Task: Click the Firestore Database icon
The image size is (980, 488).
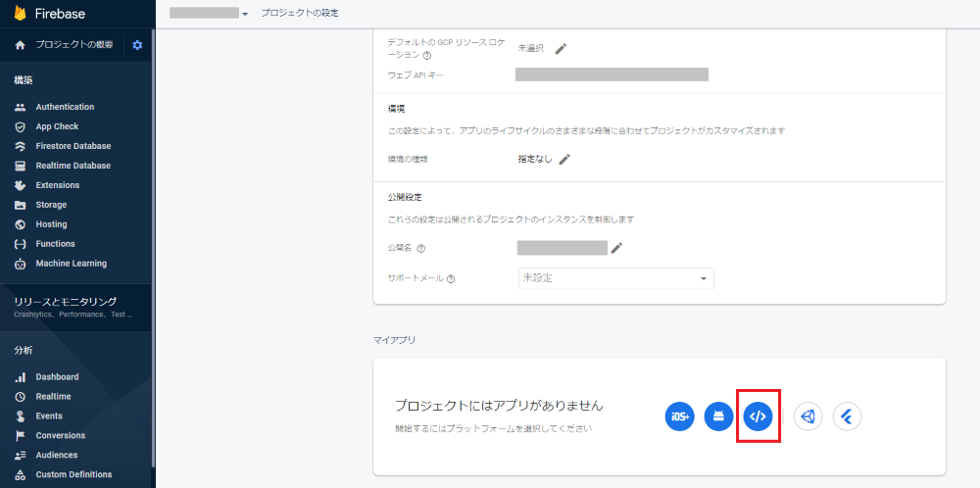Action: click(20, 146)
